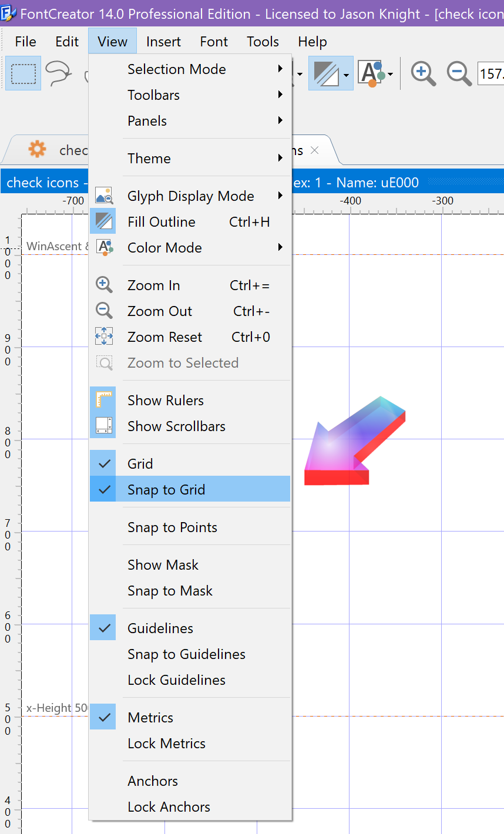
Task: Click the Color Mode icon in View menu
Action: [x=103, y=247]
